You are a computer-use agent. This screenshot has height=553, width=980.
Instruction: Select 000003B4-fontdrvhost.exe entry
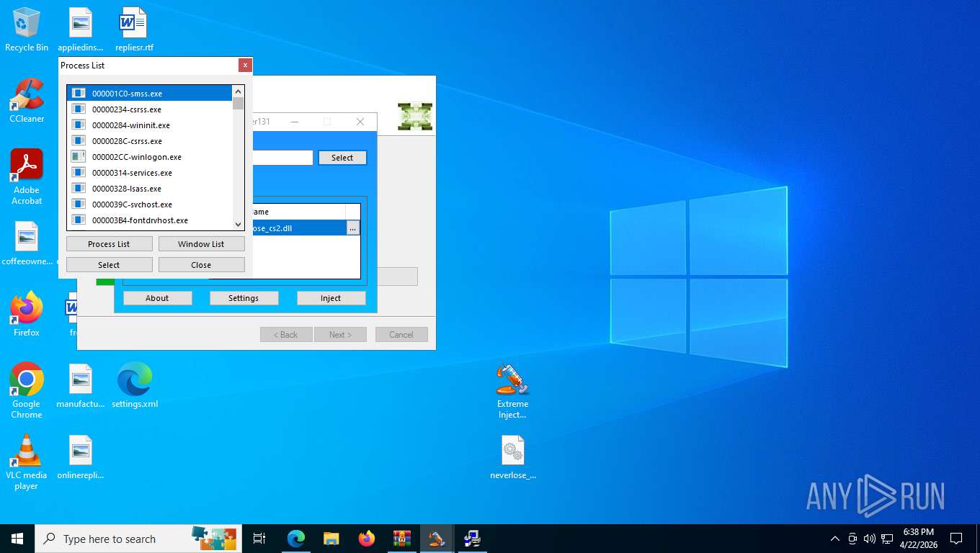[x=150, y=220]
